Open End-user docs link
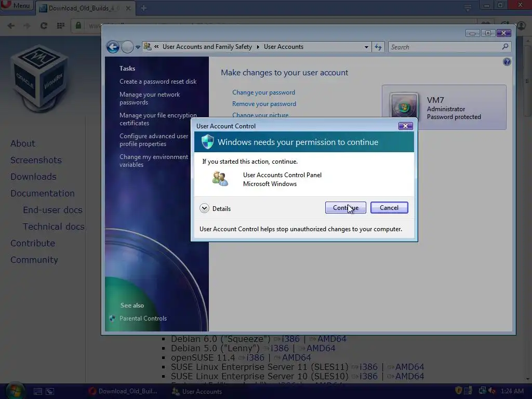This screenshot has height=399, width=532. [x=52, y=210]
